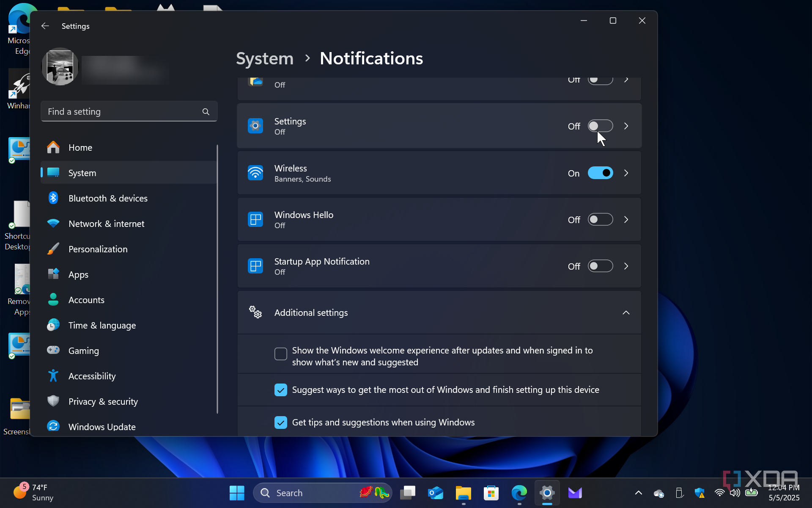Enable Startup App Notification toggle
Screen dimensions: 812x508
[x=600, y=266]
